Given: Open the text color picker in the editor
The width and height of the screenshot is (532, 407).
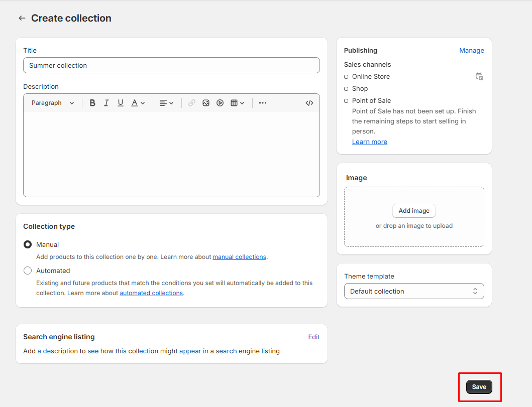Looking at the screenshot, I should coord(137,102).
